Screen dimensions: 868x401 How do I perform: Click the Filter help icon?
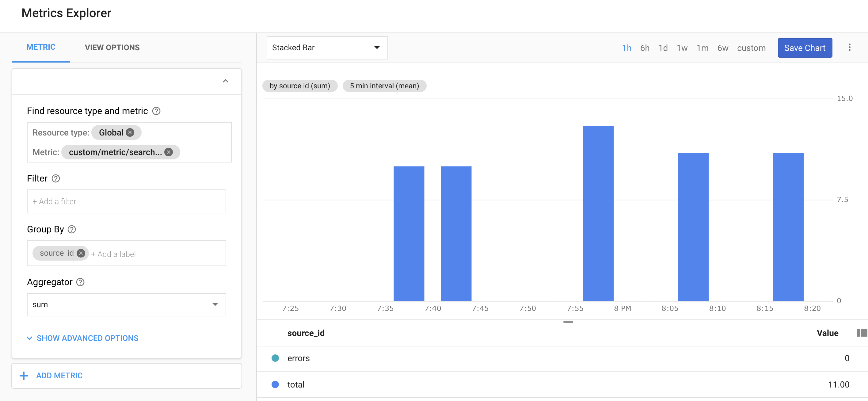[x=56, y=178]
